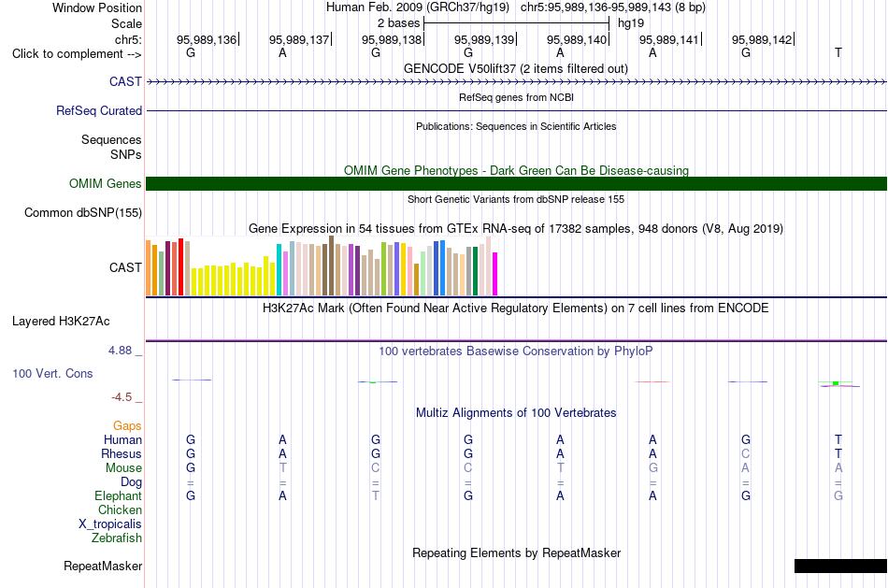888x588 pixels.
Task: Click the Human Feb. 2009 (GRCh37/hg19) header
Action: pyautogui.click(x=418, y=7)
